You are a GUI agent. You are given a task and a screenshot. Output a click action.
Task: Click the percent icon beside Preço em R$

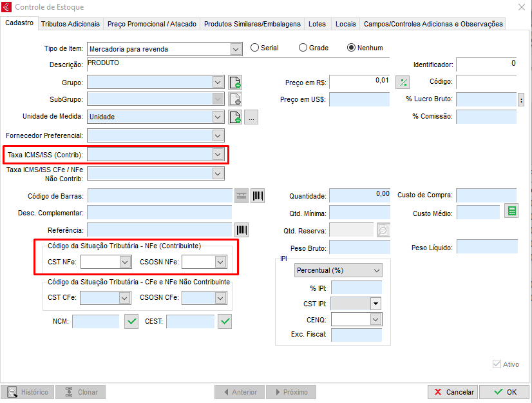click(403, 83)
